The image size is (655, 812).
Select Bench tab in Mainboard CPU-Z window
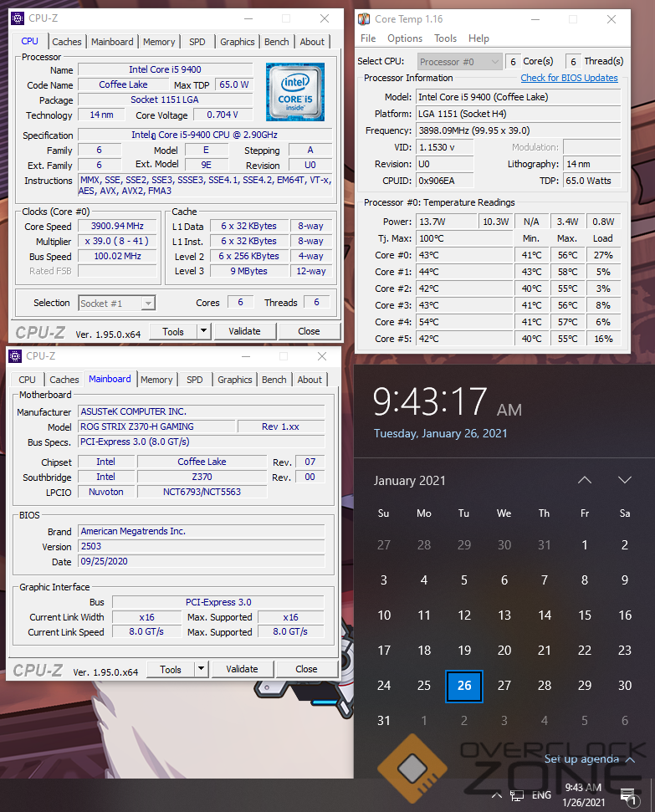pyautogui.click(x=274, y=380)
